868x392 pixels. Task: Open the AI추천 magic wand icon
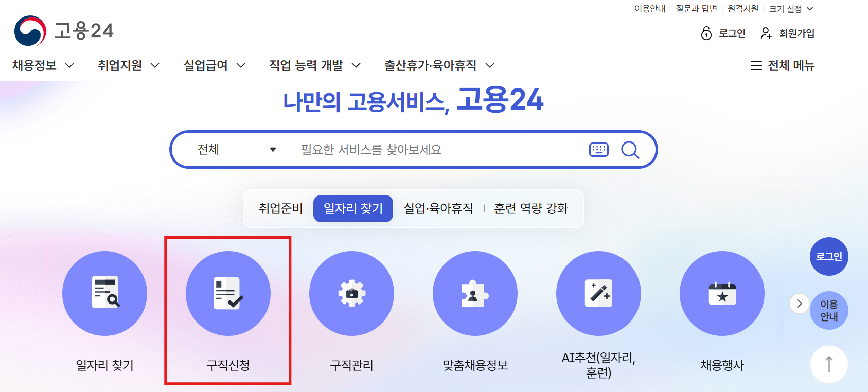click(x=598, y=293)
